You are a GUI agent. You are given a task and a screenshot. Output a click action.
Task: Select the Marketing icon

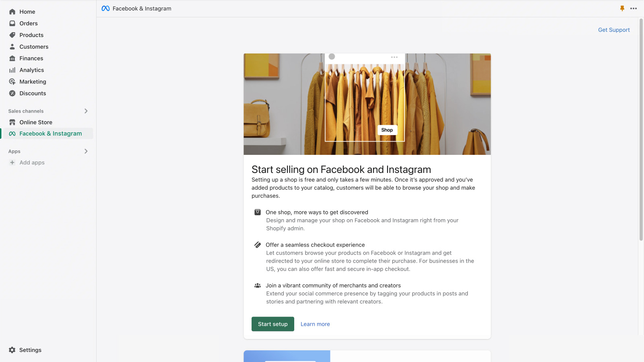[x=12, y=82]
